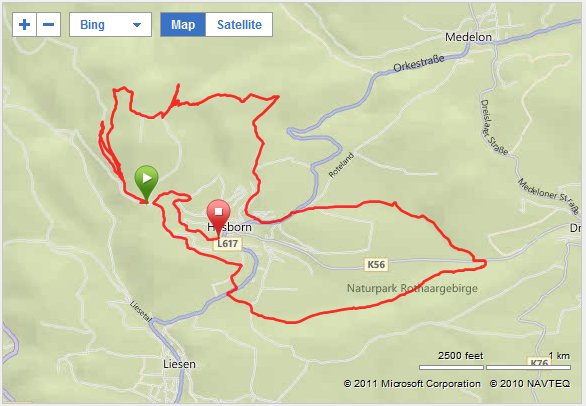Switch to Satellite view
Viewport: 586px width, 406px height.
[239, 25]
